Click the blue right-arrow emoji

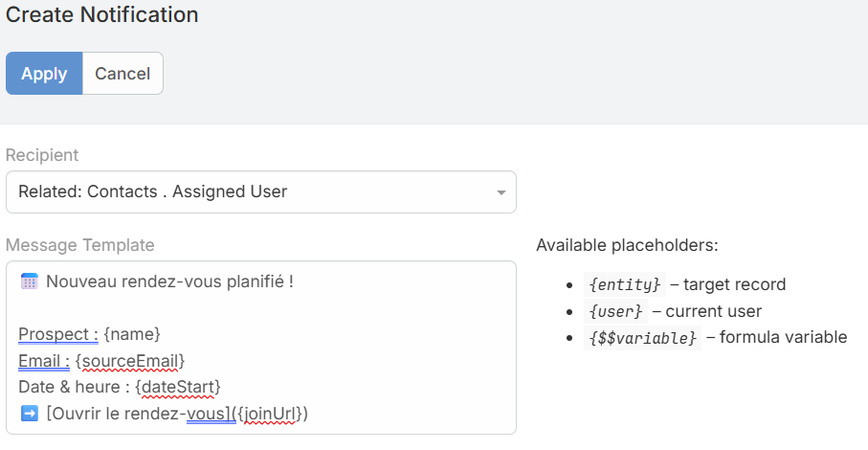30,413
